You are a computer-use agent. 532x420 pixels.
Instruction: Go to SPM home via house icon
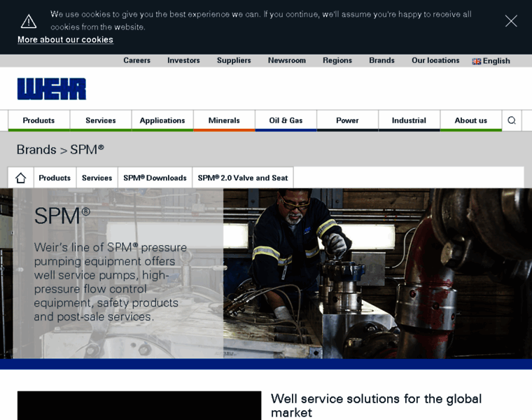point(21,178)
